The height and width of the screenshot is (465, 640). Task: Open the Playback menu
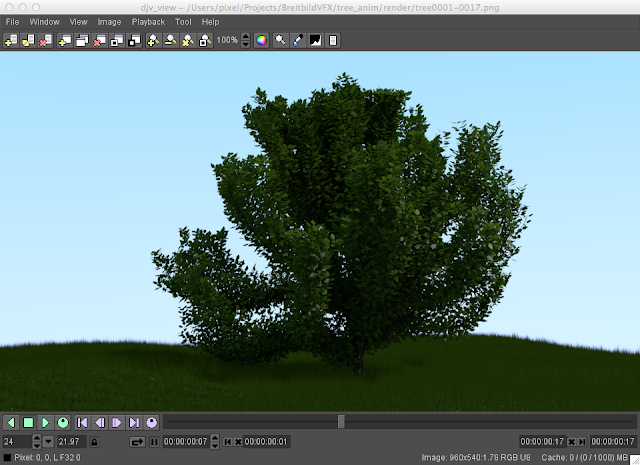coord(148,22)
